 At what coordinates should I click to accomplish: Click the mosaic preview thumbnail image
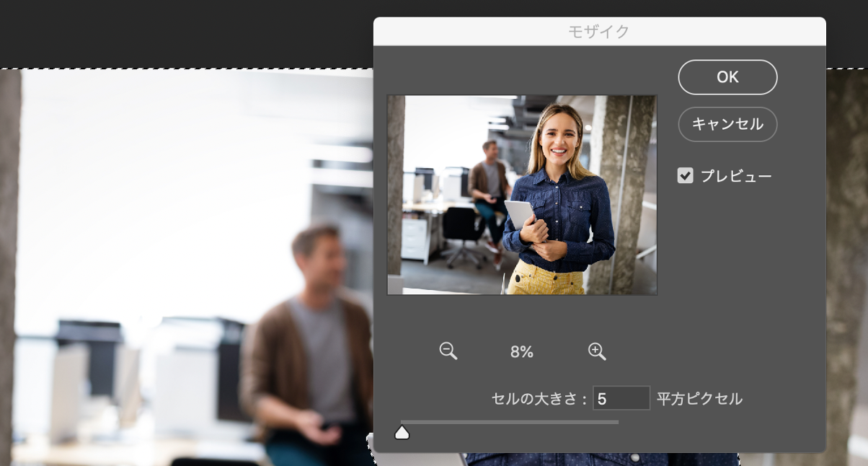tap(522, 195)
